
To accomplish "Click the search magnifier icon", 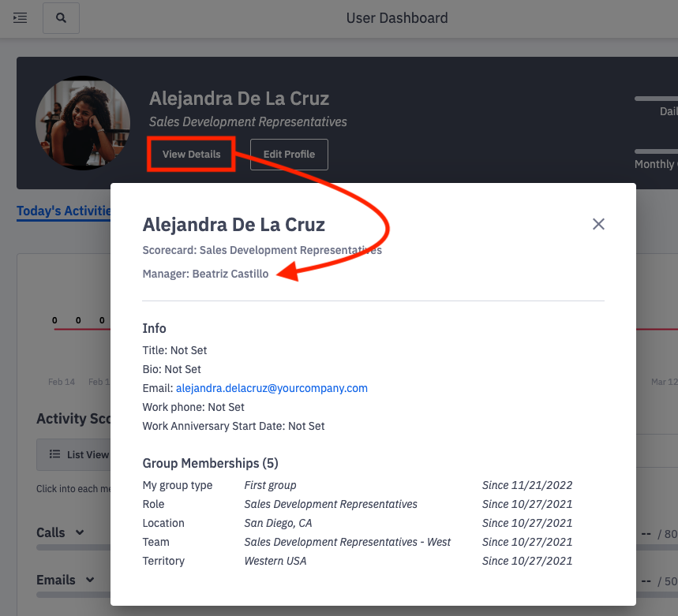I will point(61,17).
